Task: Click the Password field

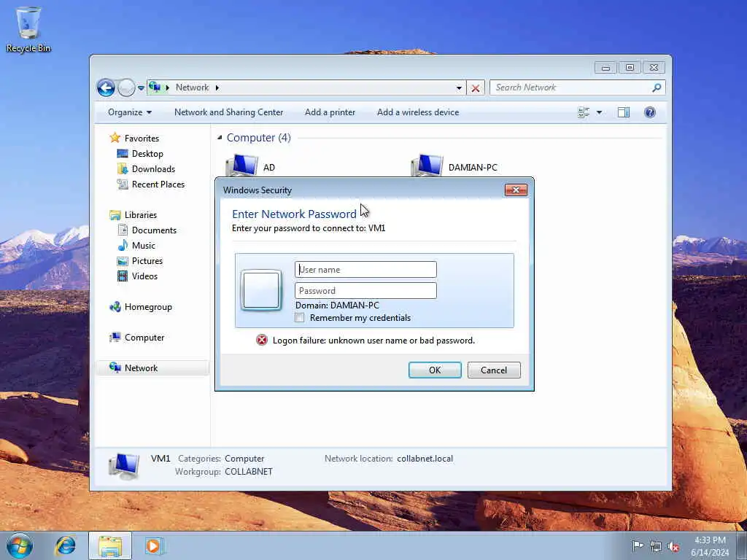Action: 365,290
